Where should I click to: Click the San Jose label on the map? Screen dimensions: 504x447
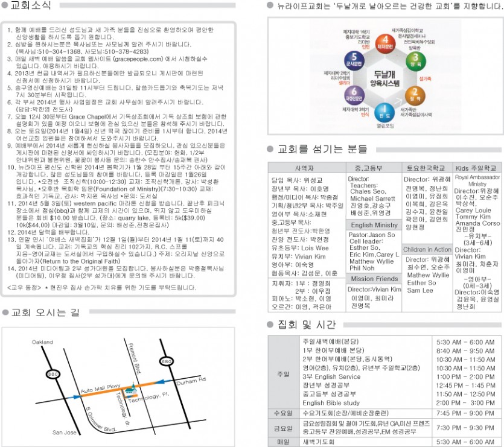[65, 432]
